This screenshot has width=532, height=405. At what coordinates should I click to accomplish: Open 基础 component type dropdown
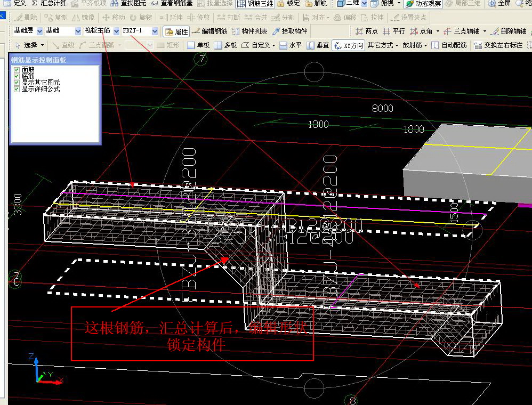[x=78, y=31]
